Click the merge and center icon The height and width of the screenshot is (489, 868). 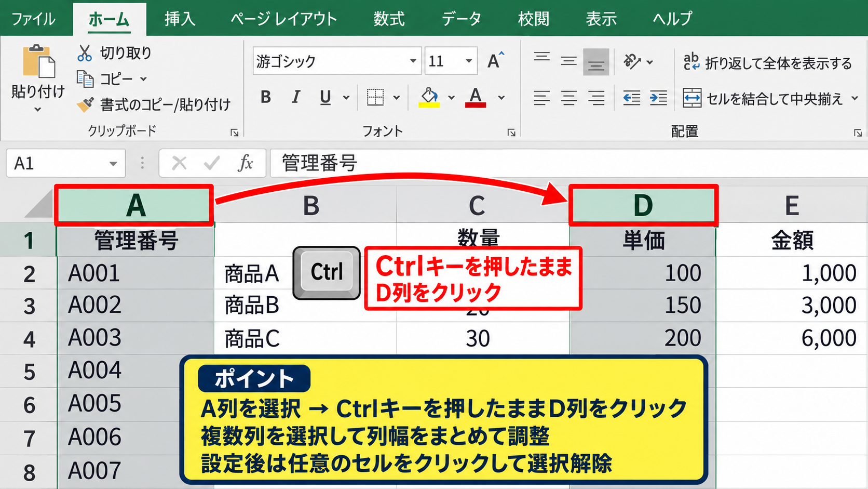tap(692, 98)
